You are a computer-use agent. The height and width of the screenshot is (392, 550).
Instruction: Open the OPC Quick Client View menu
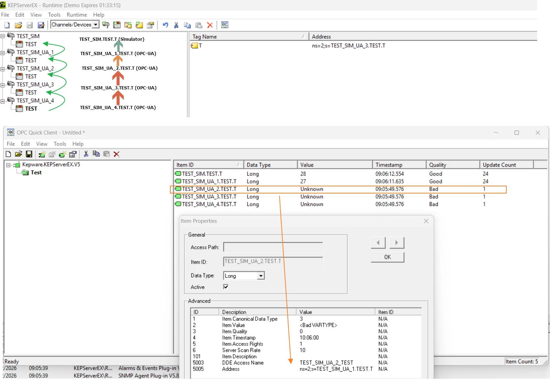[42, 144]
